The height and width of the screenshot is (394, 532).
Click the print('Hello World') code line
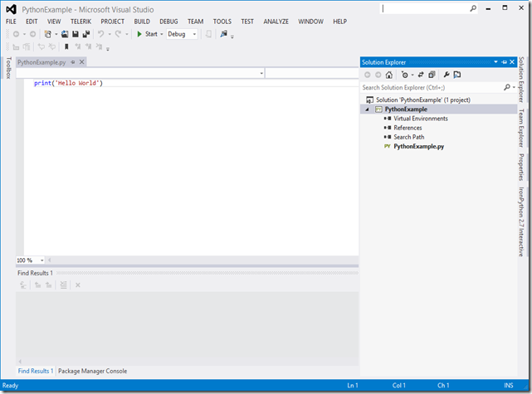(68, 83)
